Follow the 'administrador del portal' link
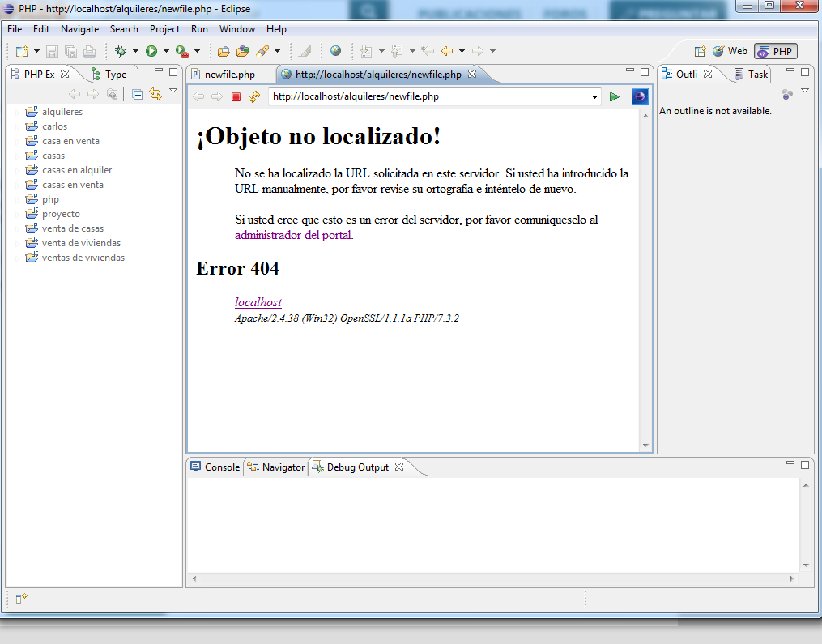This screenshot has height=644, width=822. point(292,235)
